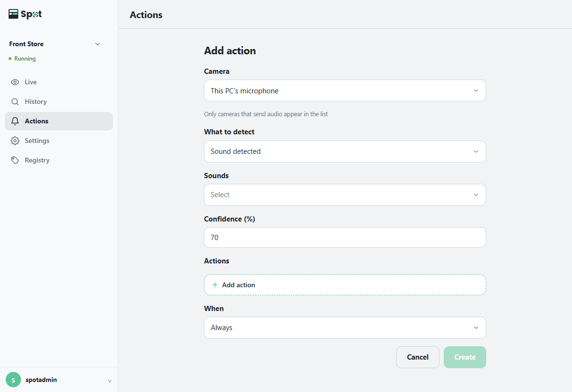572x392 pixels.
Task: Open the Sounds select dropdown
Action: [x=345, y=195]
